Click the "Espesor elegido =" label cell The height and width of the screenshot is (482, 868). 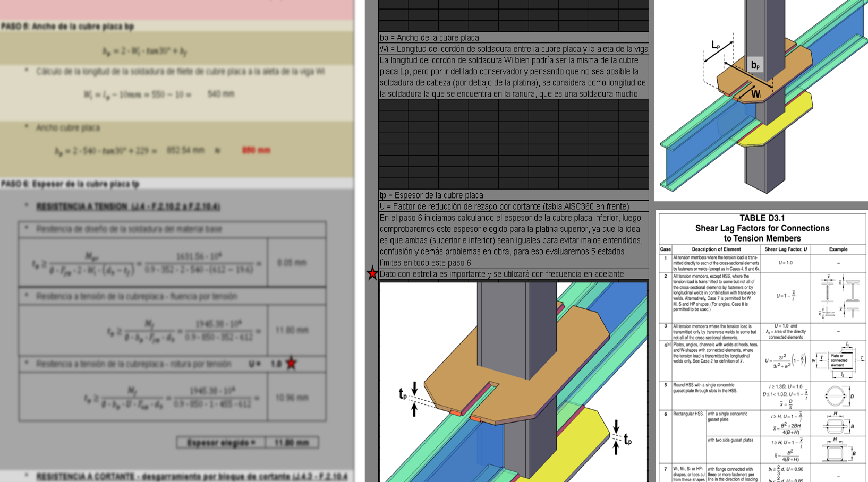pos(221,443)
